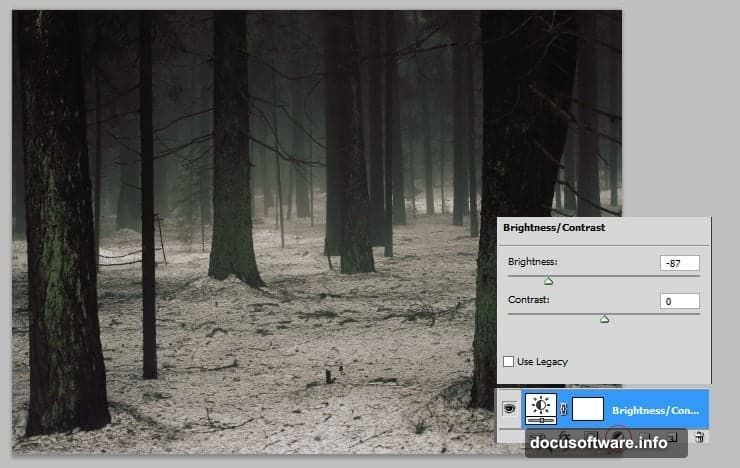Click the 'Contrast:' label

pyautogui.click(x=529, y=300)
